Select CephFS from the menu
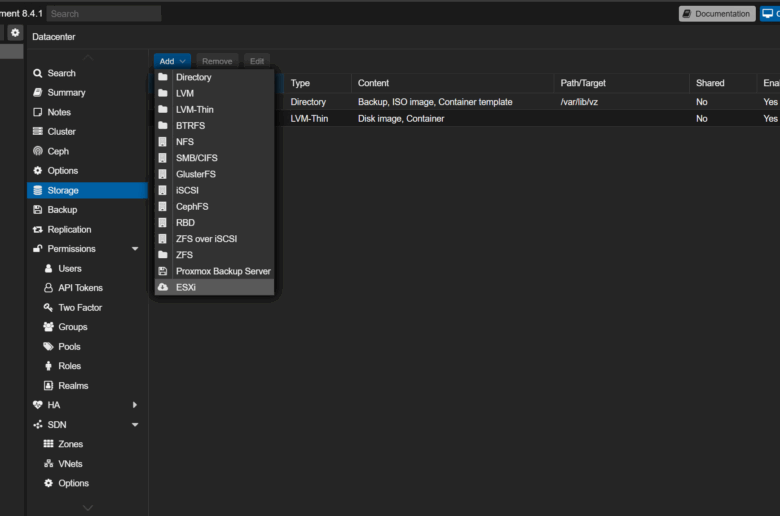The image size is (780, 516). coord(214,206)
